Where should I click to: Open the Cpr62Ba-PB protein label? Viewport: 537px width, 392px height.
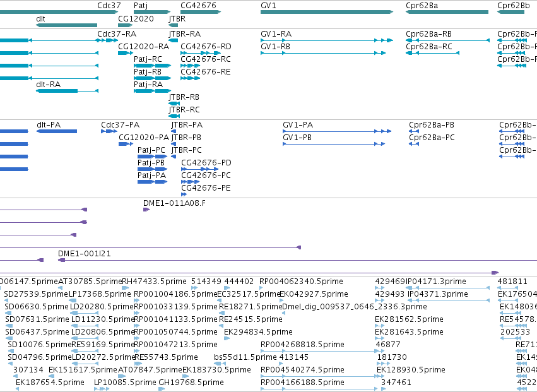click(432, 125)
